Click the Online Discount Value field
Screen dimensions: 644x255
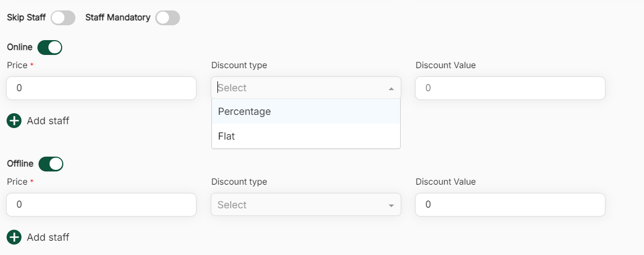click(510, 88)
